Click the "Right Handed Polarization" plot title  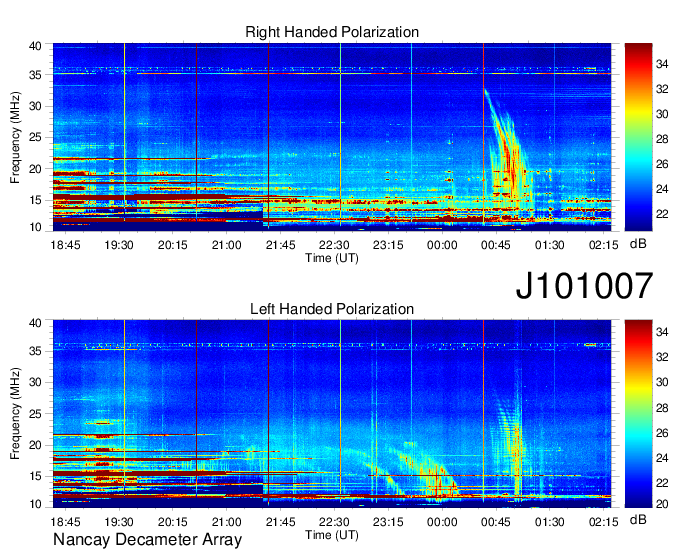332,32
